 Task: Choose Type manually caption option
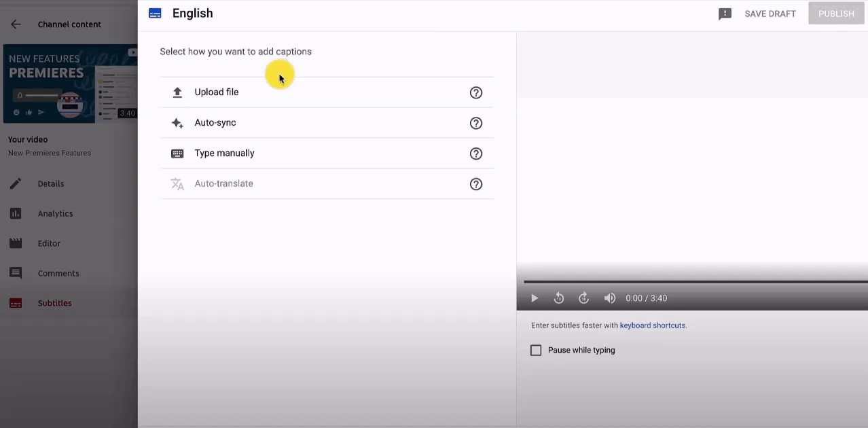tap(327, 154)
